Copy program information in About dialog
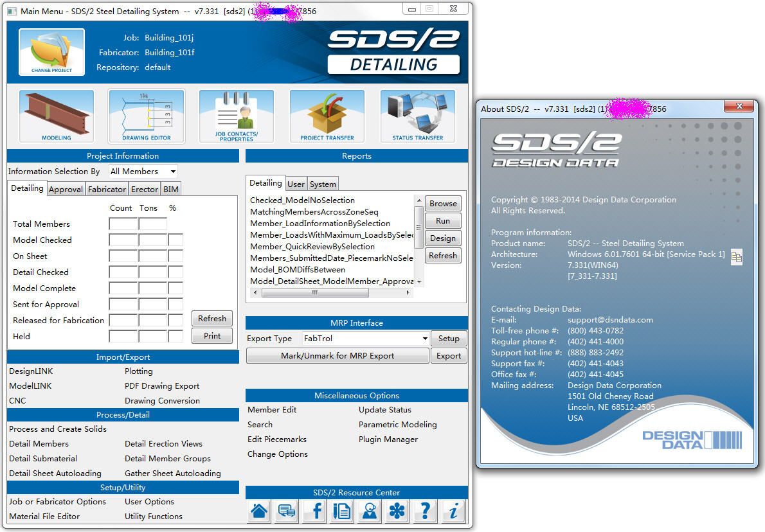The image size is (765, 532). (737, 256)
